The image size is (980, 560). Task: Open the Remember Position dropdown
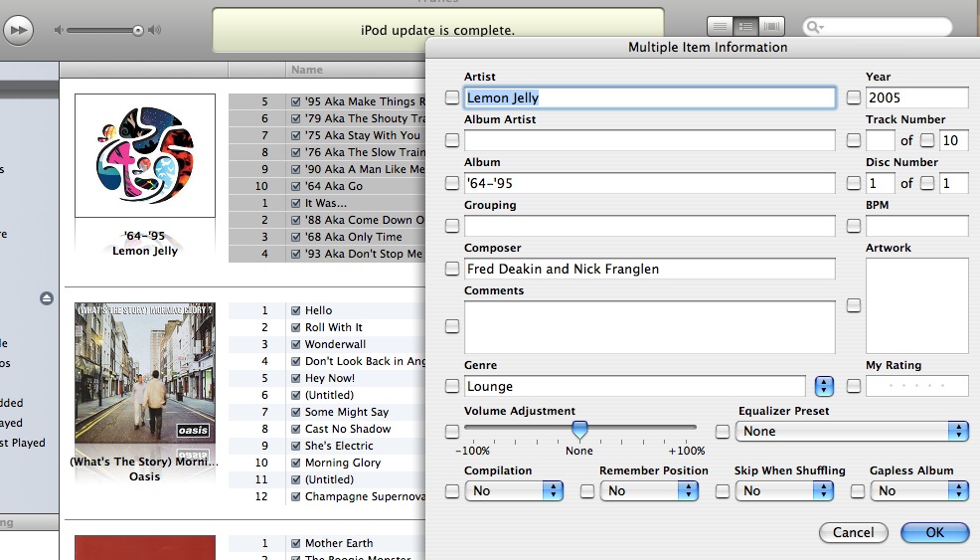[x=649, y=490]
